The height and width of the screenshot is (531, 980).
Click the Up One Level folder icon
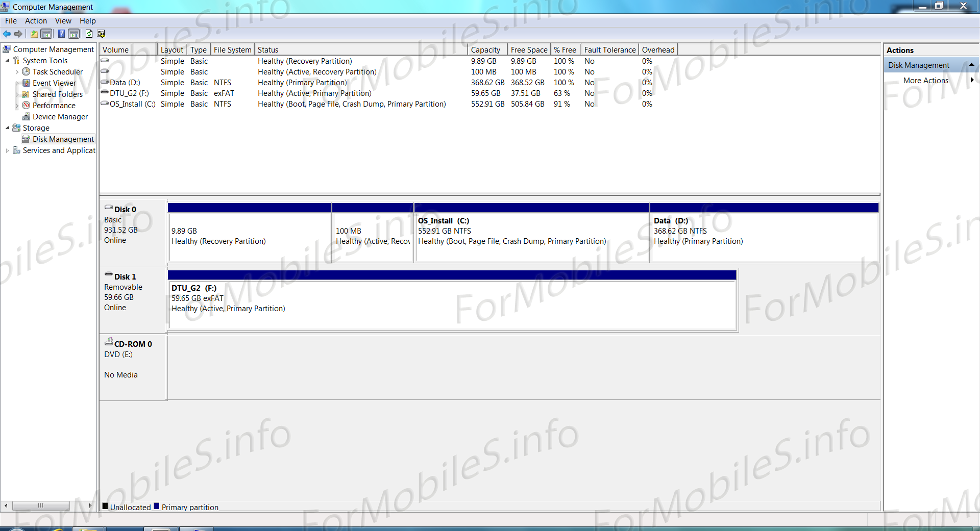click(34, 34)
